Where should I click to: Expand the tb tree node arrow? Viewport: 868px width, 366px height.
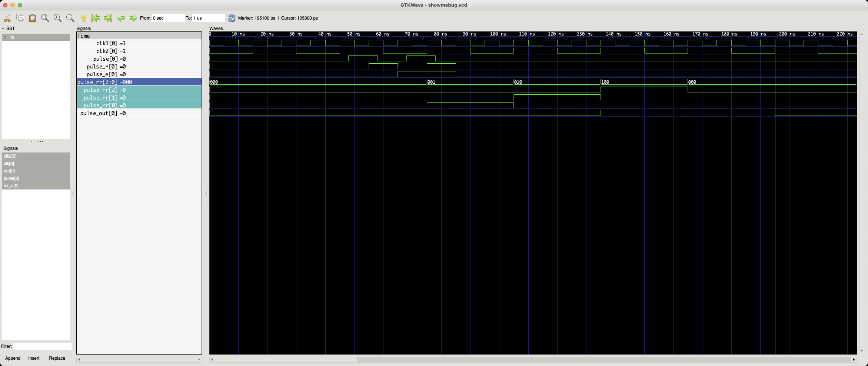[x=4, y=37]
